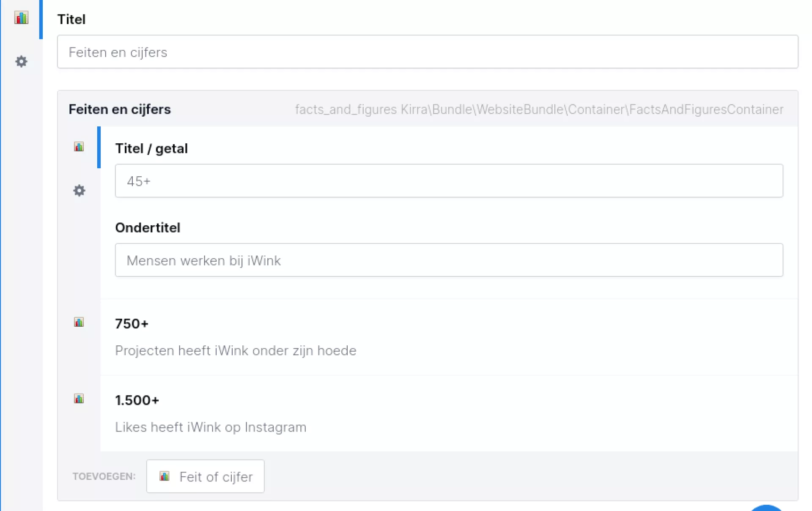Viewport: 812px width, 511px height.
Task: Click the blue round button at the bottom right
Action: click(766, 508)
